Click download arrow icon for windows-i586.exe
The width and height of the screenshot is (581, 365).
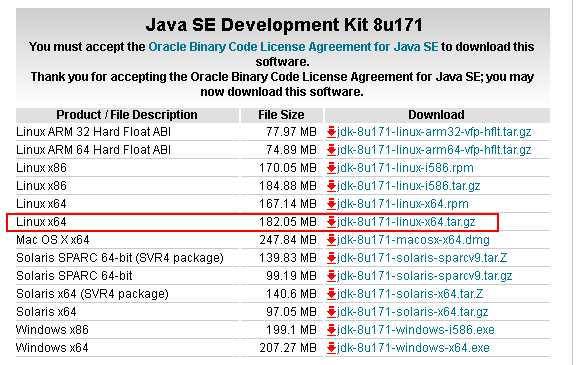coord(331,330)
